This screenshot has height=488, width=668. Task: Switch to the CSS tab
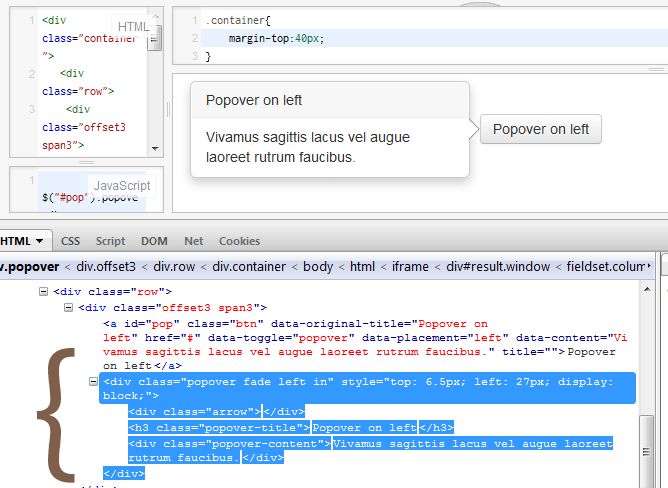[x=70, y=241]
